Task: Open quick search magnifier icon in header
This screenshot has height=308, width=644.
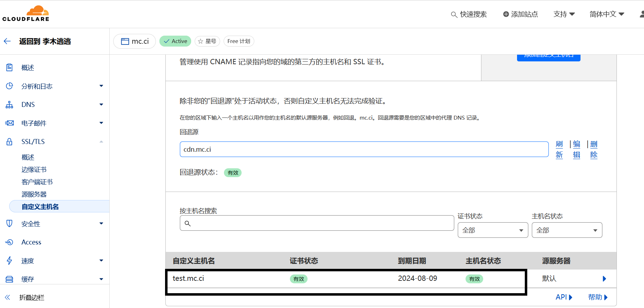Action: pos(454,14)
